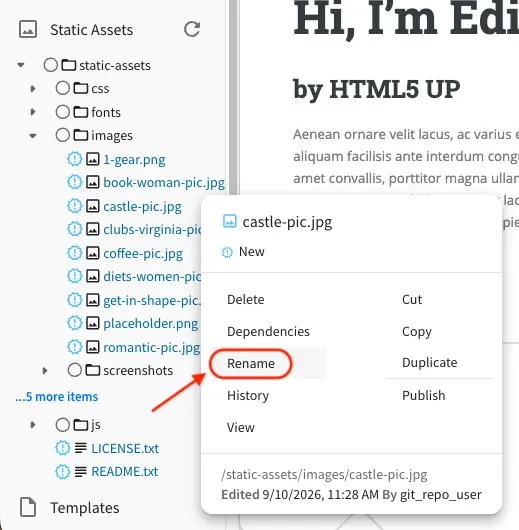Image resolution: width=519 pixels, height=530 pixels.
Task: Click the text file icon of README.txt
Action: click(80, 472)
